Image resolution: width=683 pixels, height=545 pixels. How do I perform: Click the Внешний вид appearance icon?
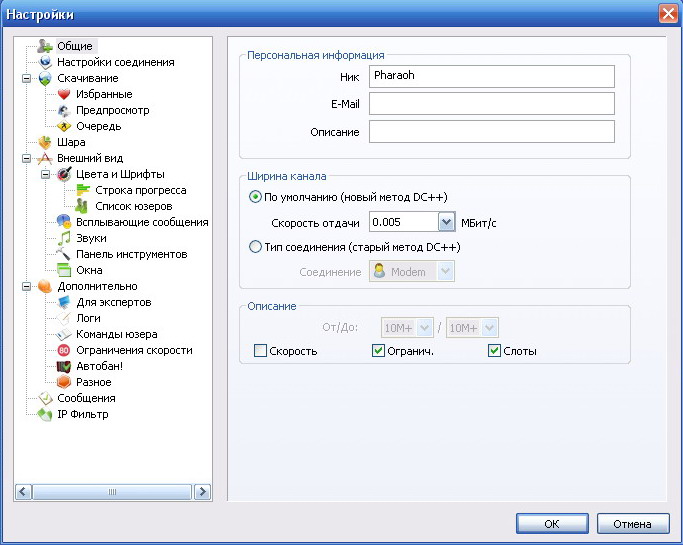pos(45,158)
